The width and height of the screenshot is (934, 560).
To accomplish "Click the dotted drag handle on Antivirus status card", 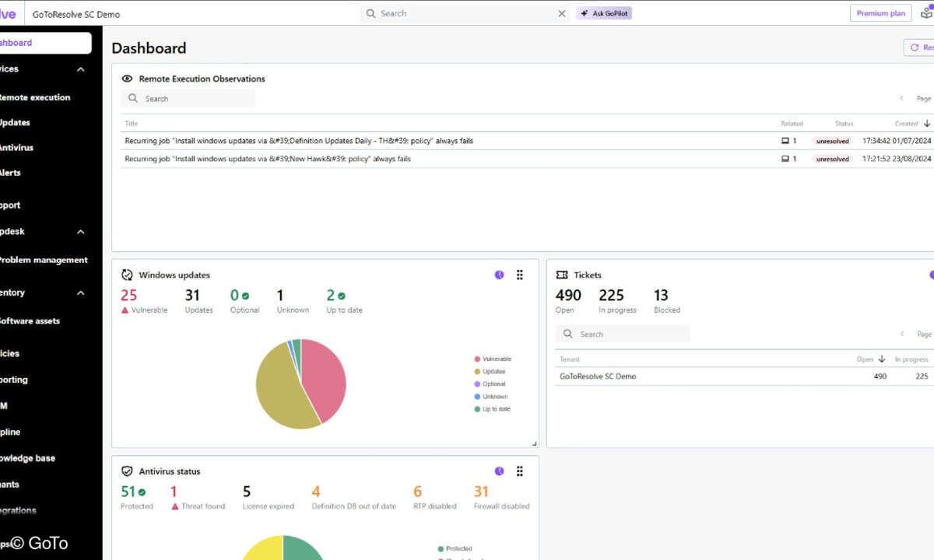I will (x=520, y=471).
